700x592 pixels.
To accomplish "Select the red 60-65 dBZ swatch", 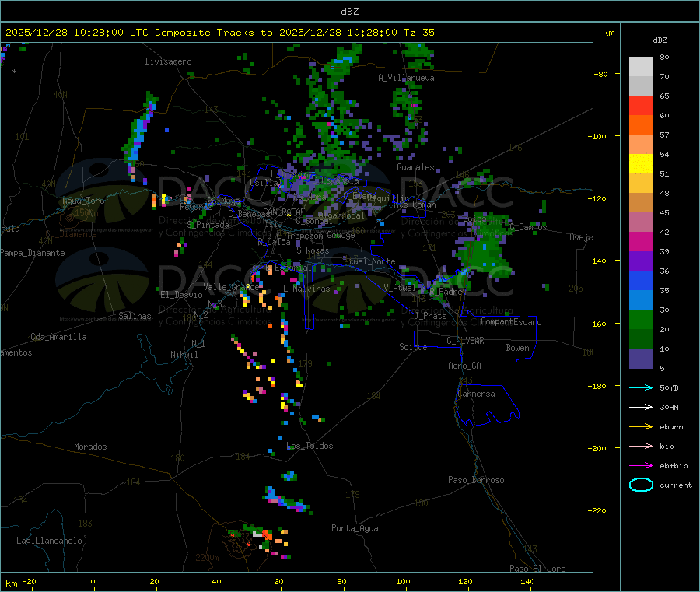I will coord(641,105).
